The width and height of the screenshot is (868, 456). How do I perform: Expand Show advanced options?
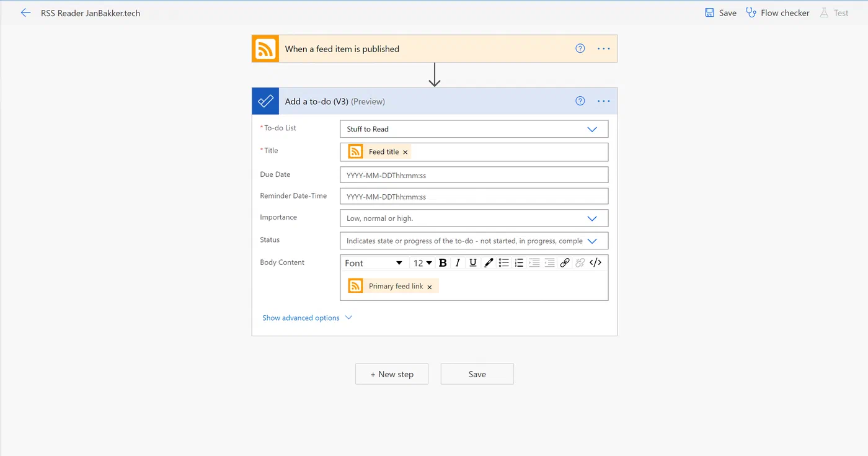[307, 318]
